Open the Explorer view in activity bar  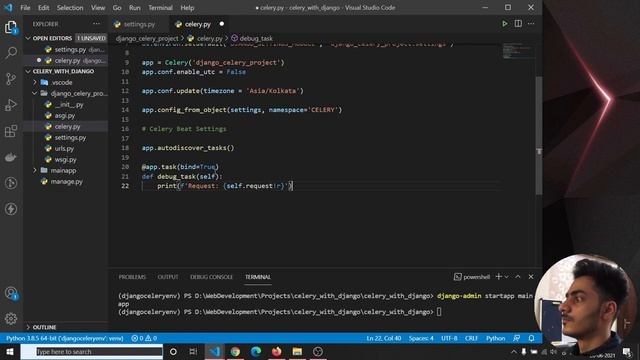coord(11,28)
